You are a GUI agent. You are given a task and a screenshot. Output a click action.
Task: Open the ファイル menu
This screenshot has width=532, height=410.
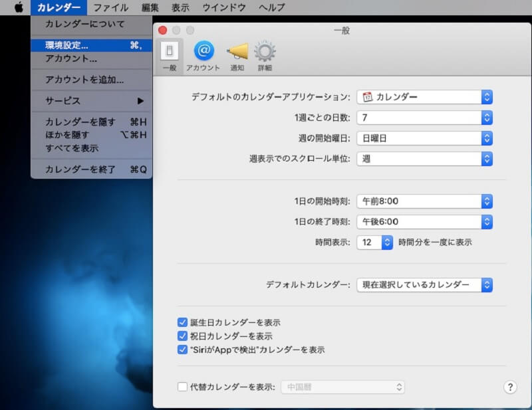tap(111, 7)
